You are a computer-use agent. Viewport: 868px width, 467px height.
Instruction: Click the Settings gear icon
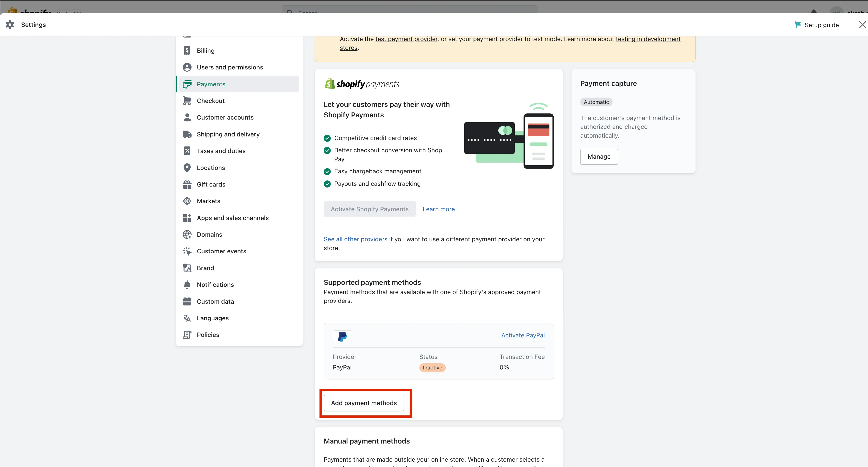[x=10, y=25]
